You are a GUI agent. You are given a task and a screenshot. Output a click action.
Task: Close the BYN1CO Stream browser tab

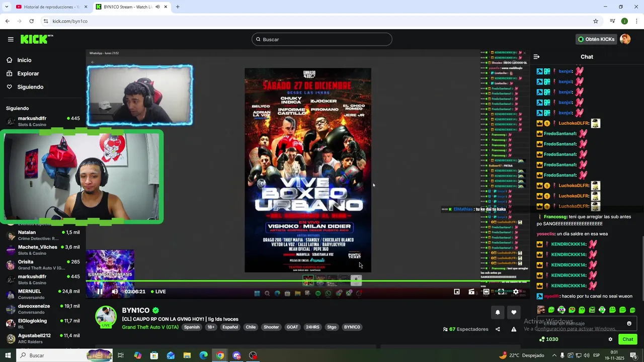[166, 7]
